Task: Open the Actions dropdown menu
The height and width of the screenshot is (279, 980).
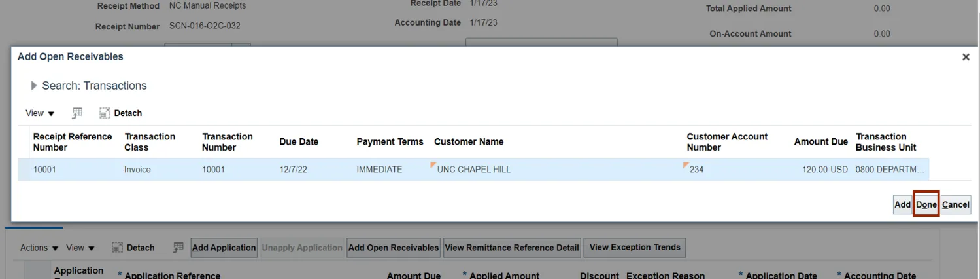Action: (x=39, y=248)
